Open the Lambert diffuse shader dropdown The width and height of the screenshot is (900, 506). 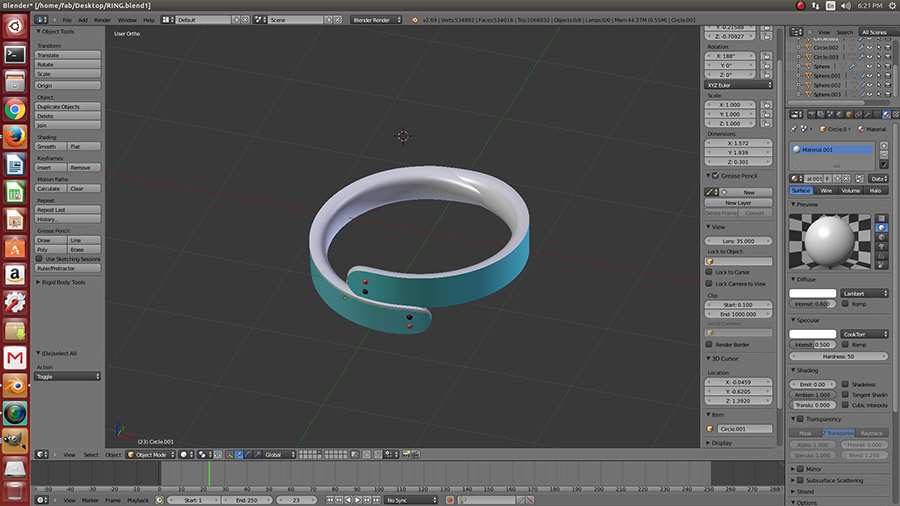[x=864, y=294]
